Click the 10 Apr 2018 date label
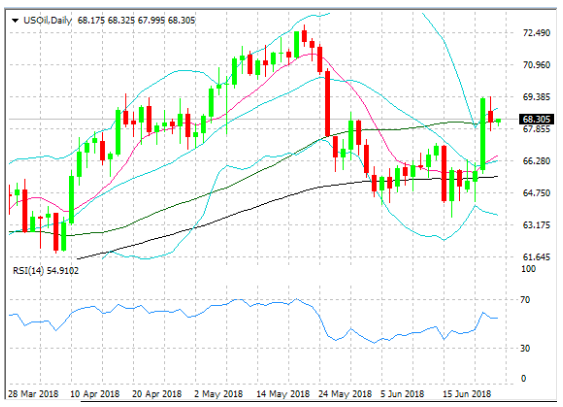This screenshot has height=407, width=563. [x=95, y=394]
